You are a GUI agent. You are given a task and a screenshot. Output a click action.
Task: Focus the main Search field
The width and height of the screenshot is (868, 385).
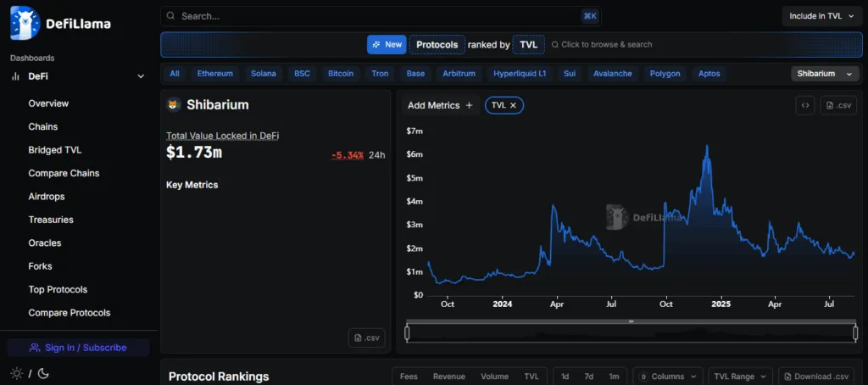click(381, 16)
